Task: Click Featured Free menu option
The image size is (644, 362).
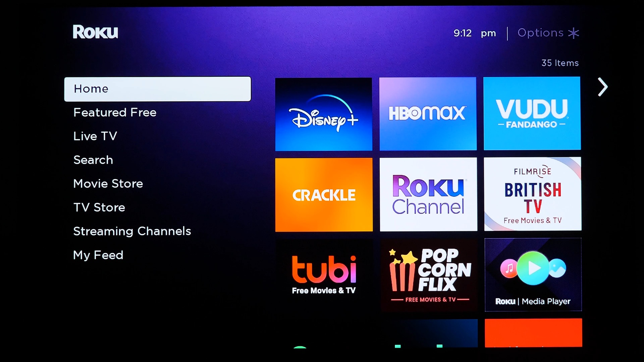Action: click(115, 112)
